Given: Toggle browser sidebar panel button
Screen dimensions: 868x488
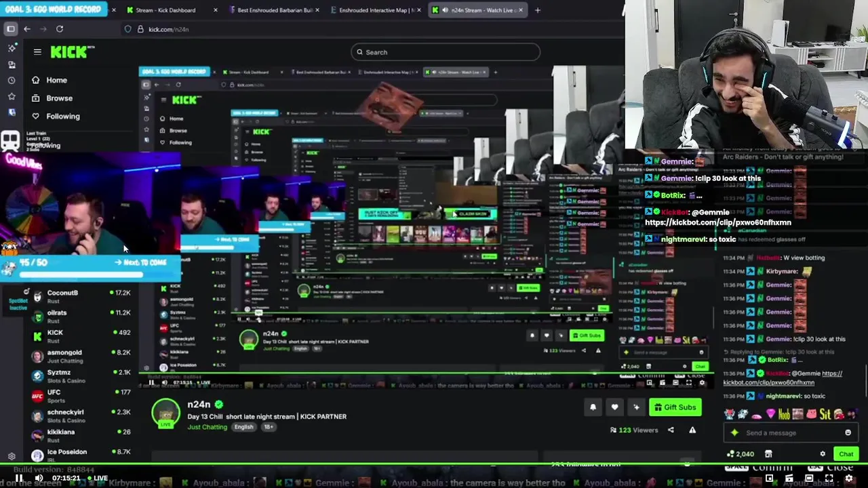Looking at the screenshot, I should pyautogui.click(x=11, y=29).
